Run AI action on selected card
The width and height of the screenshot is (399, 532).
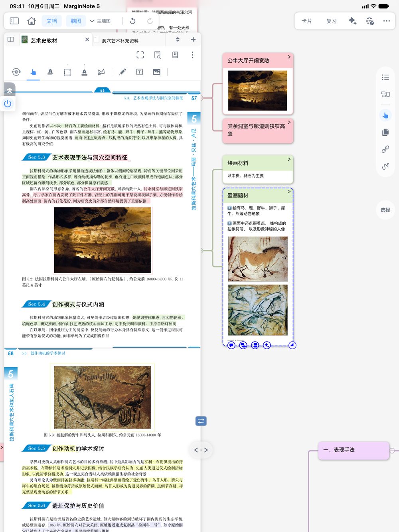click(267, 345)
